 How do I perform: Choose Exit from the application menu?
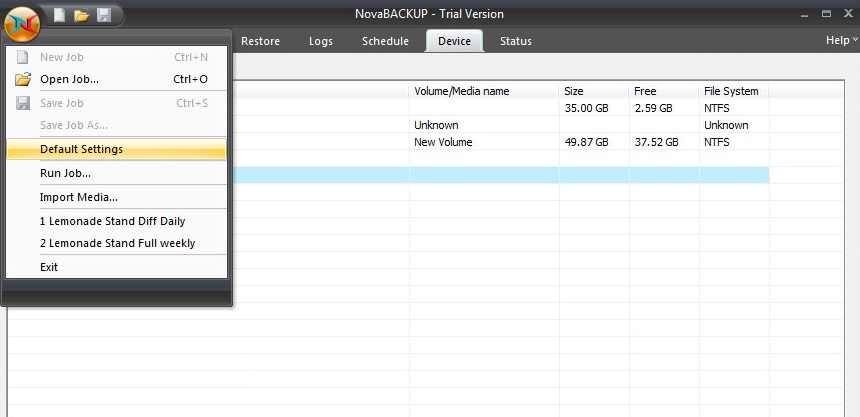[116, 267]
